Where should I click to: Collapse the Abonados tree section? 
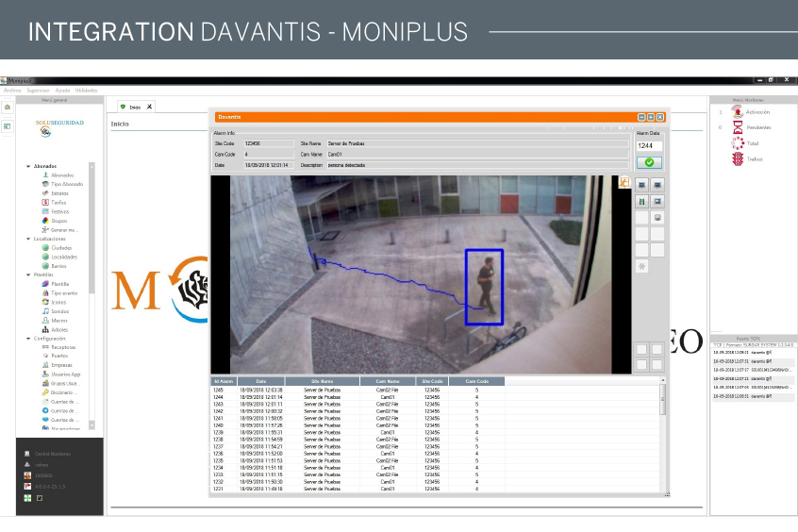(x=28, y=166)
